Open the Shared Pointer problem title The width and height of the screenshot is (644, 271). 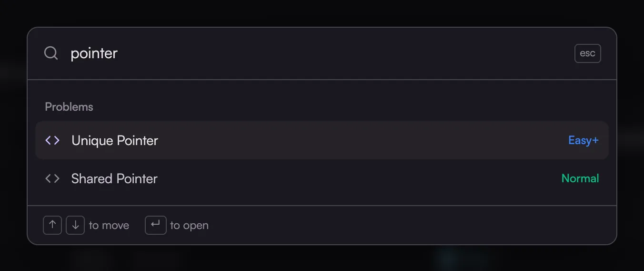tap(114, 178)
